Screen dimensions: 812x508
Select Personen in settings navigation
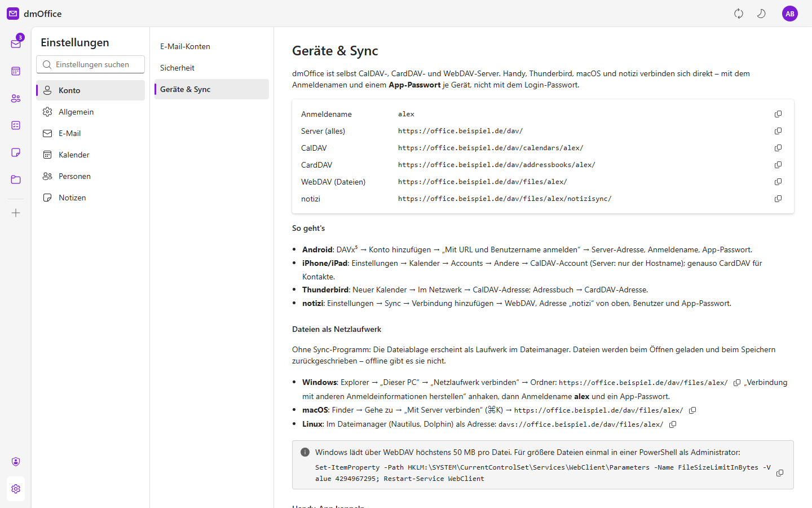click(90, 176)
